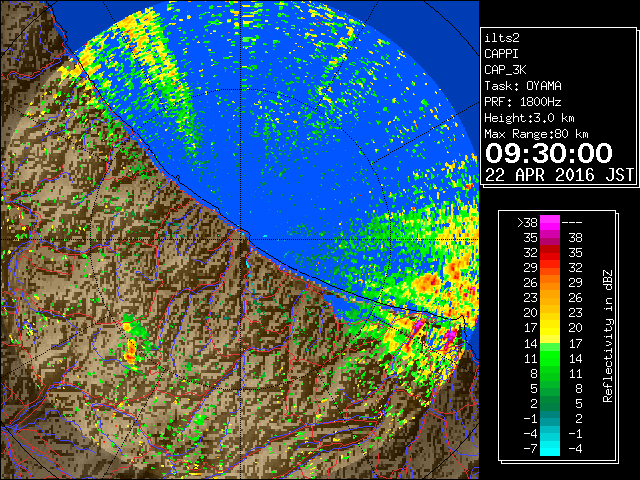Pick the magenta >38 dBZ legend swatch
640x480 pixels.
550,223
